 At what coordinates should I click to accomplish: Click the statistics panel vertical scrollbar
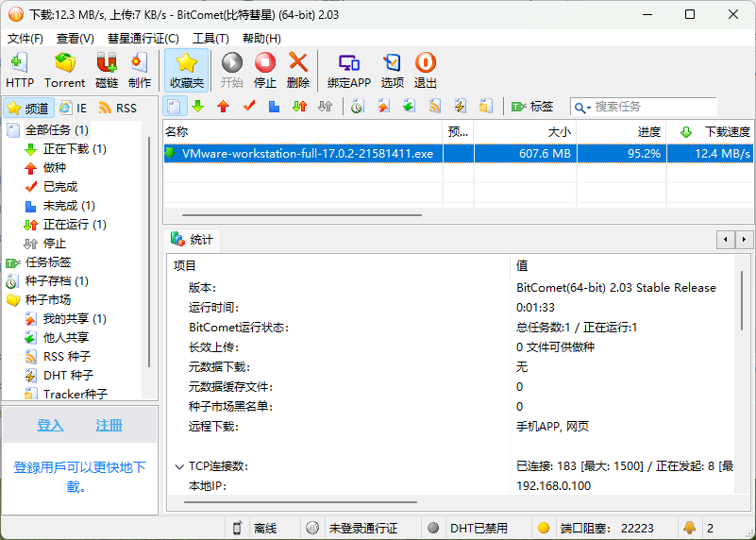coord(742,301)
